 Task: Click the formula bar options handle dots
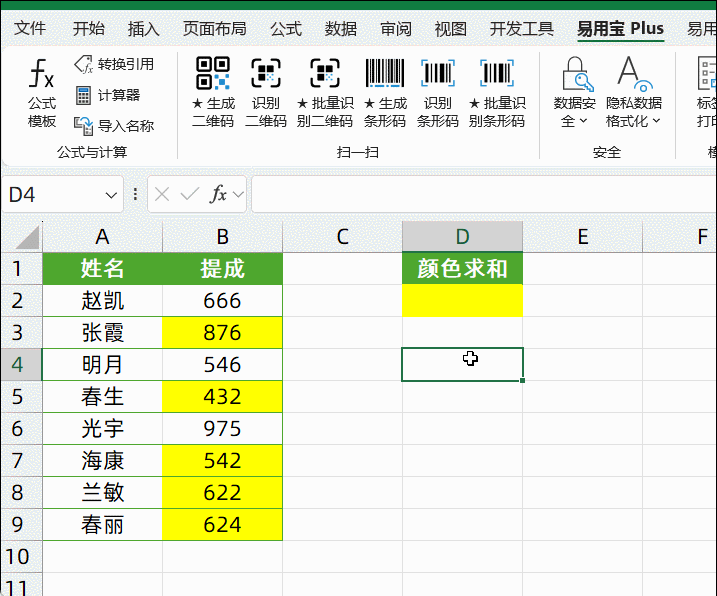pos(135,195)
